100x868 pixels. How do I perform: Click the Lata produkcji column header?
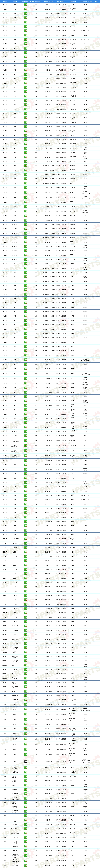pyautogui.click(x=48, y=1)
